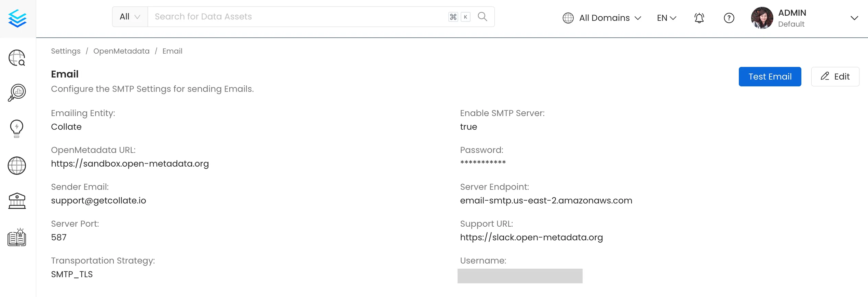
Task: Open the All search filter dropdown
Action: (x=129, y=16)
